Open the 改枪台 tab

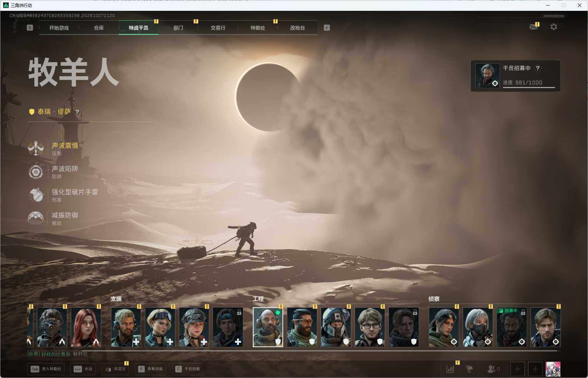click(297, 28)
